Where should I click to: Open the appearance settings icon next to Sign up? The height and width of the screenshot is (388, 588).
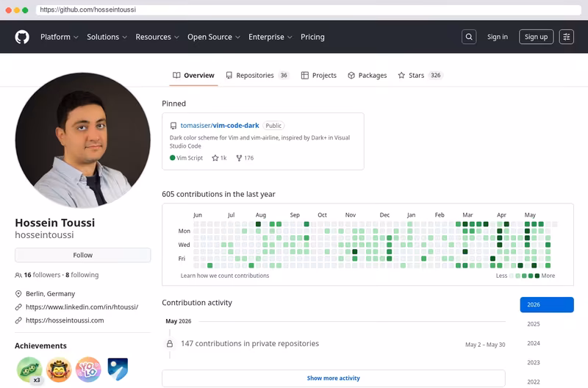(566, 37)
